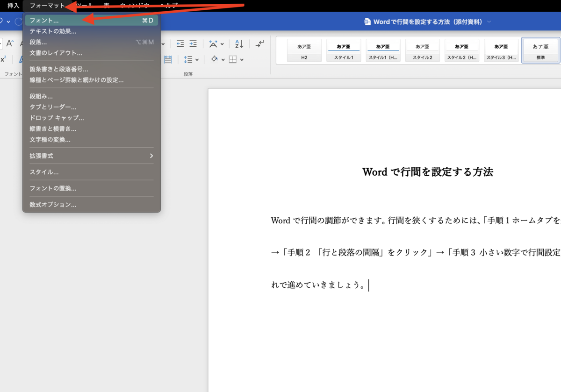Click the borders icon in the ribbon
The width and height of the screenshot is (561, 392).
[x=232, y=59]
